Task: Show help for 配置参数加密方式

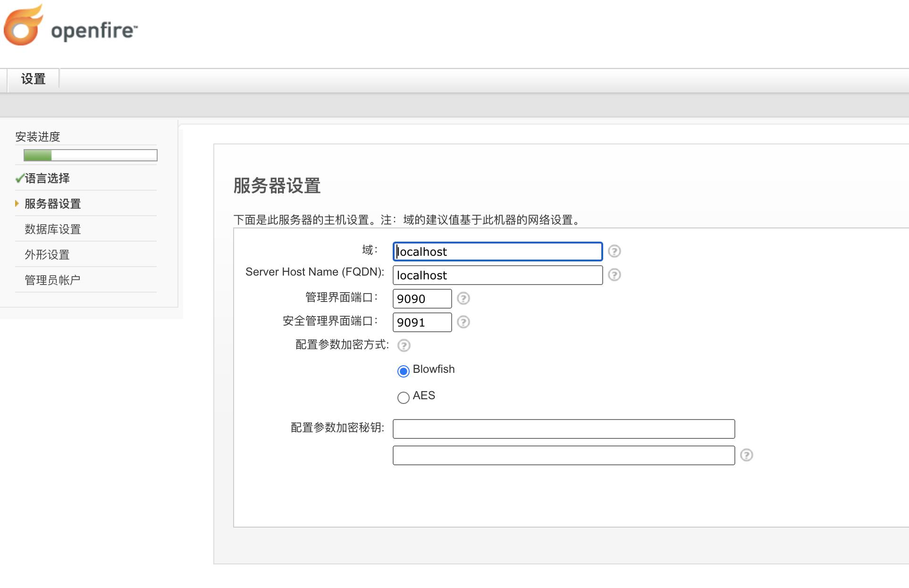Action: (x=404, y=345)
